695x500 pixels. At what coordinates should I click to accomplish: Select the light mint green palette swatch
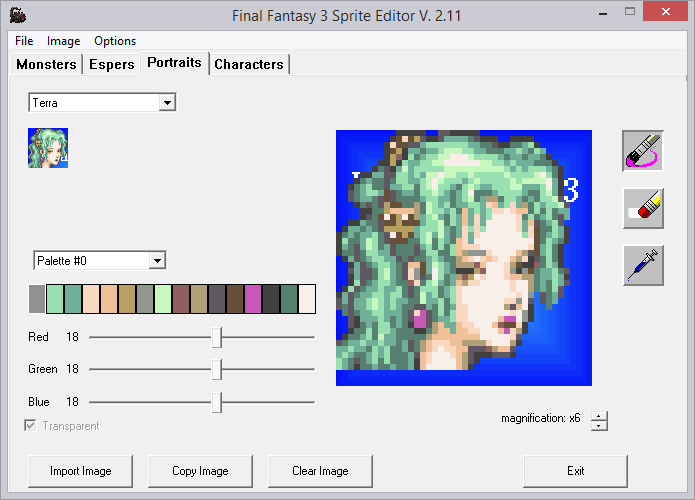[55, 299]
